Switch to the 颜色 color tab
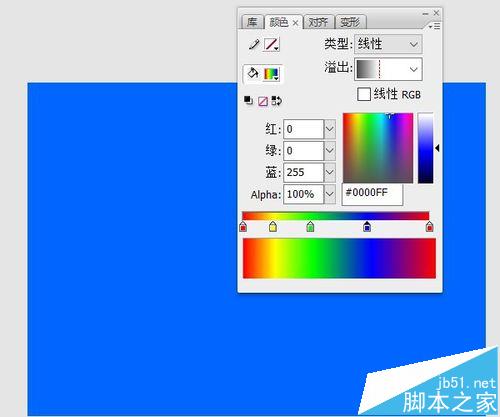 tap(278, 22)
